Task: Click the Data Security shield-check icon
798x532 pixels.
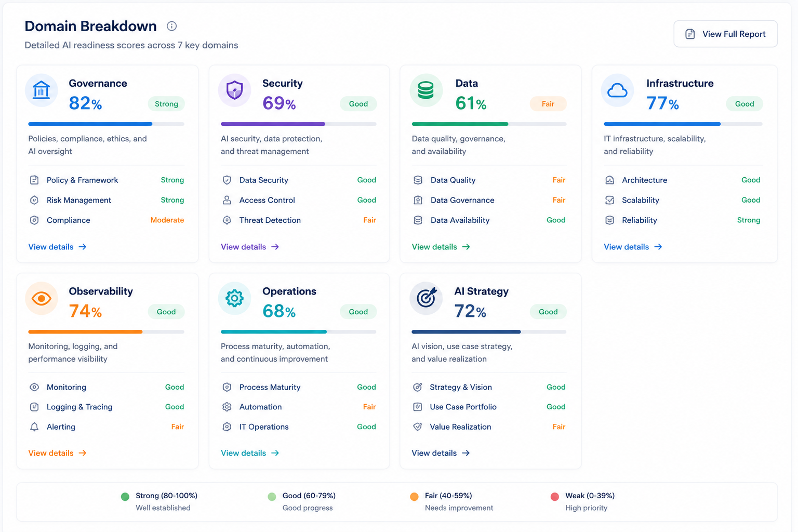Action: 227,180
